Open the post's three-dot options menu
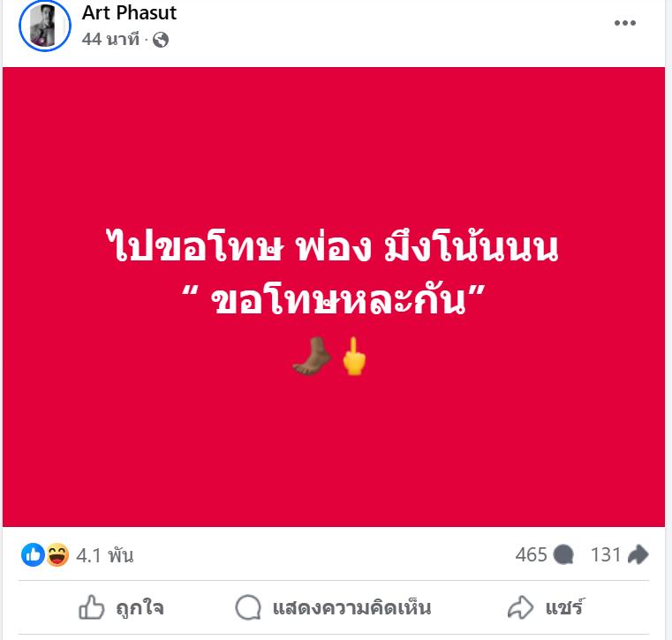 (x=625, y=23)
